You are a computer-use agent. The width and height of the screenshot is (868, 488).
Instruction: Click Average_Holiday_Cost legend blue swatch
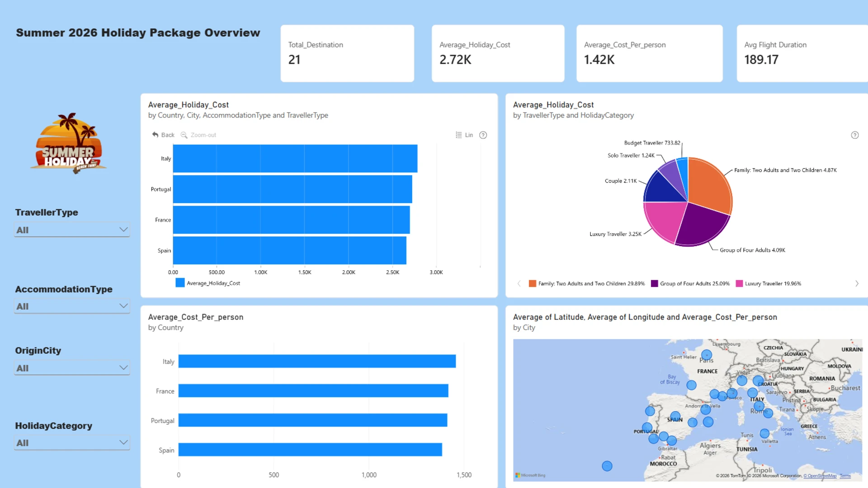click(x=180, y=283)
